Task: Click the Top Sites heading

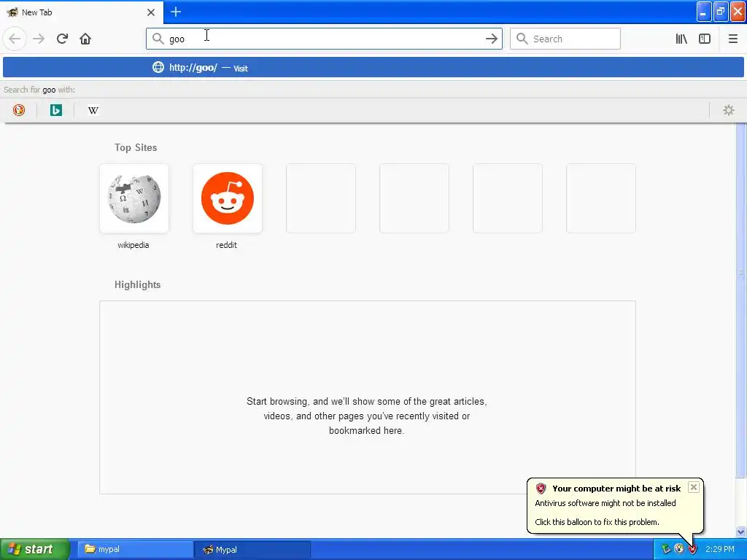Action: pos(136,147)
